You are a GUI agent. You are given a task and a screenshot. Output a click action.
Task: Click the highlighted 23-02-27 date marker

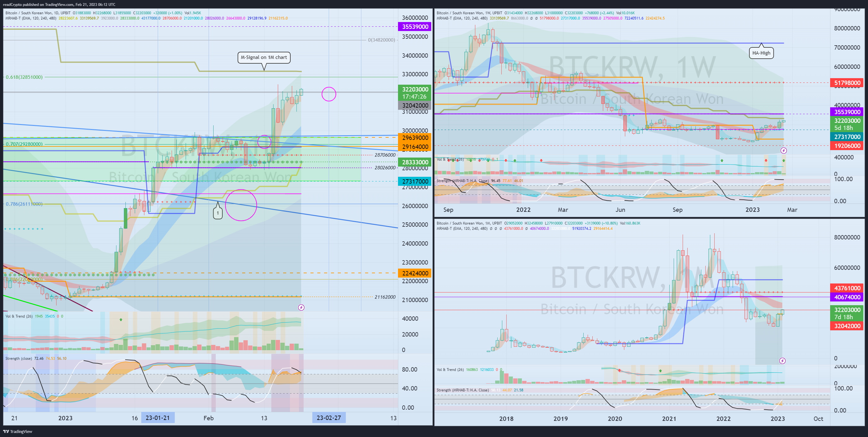(x=329, y=418)
